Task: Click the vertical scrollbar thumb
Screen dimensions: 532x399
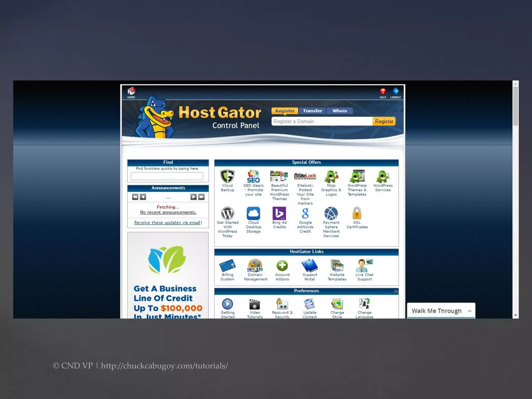Action: coord(516,106)
